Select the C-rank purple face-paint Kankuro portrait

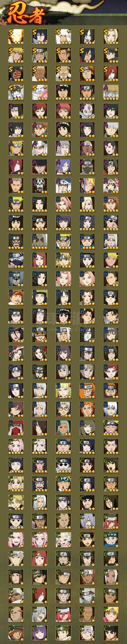(x=40, y=484)
